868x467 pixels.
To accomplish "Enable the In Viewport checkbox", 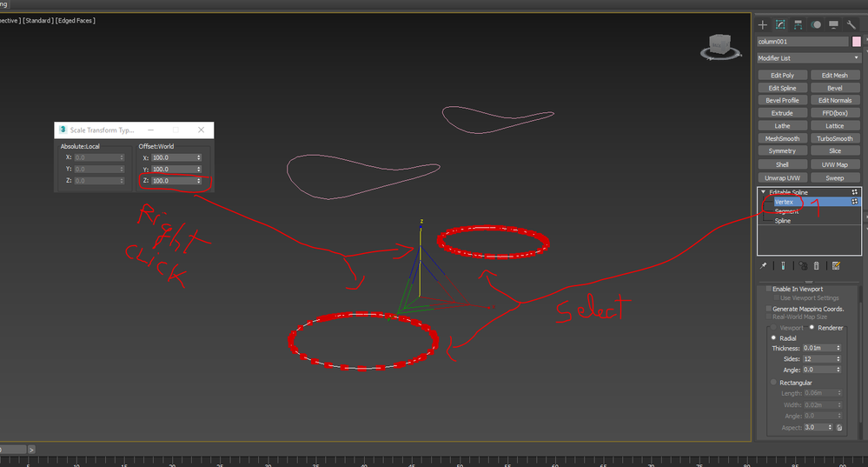I will tap(768, 289).
